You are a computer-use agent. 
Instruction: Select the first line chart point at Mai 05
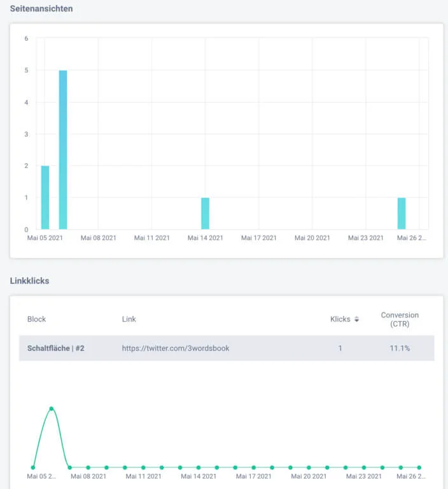[x=33, y=467]
